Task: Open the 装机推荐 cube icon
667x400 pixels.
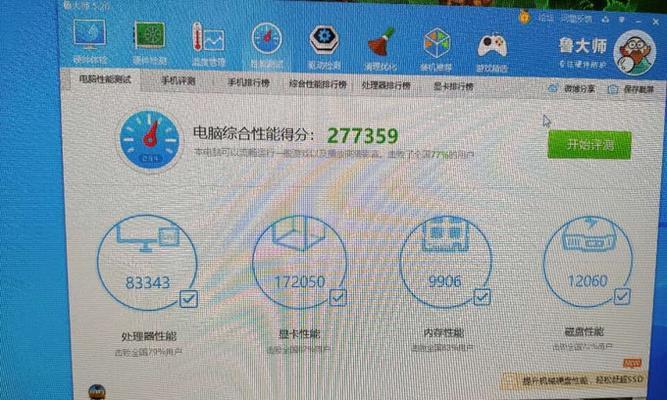Action: click(436, 43)
